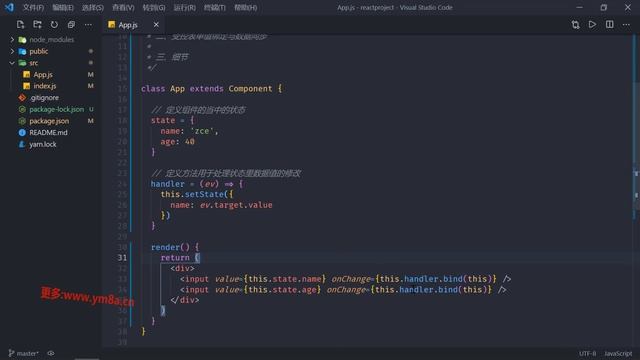
Task: Click the eye icon in status bar
Action: tap(51, 353)
